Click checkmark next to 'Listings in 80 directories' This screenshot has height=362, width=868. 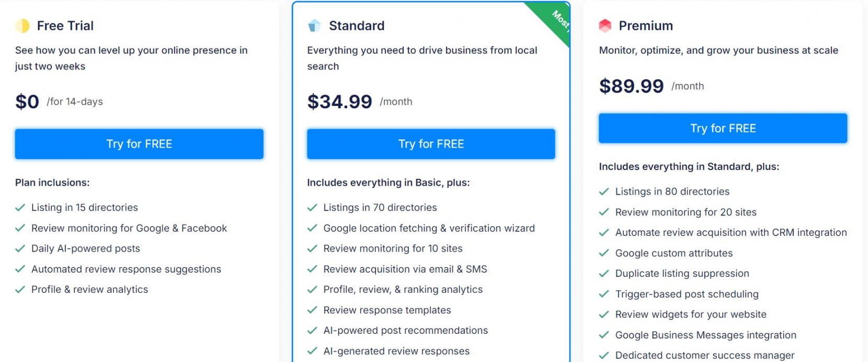pyautogui.click(x=604, y=191)
